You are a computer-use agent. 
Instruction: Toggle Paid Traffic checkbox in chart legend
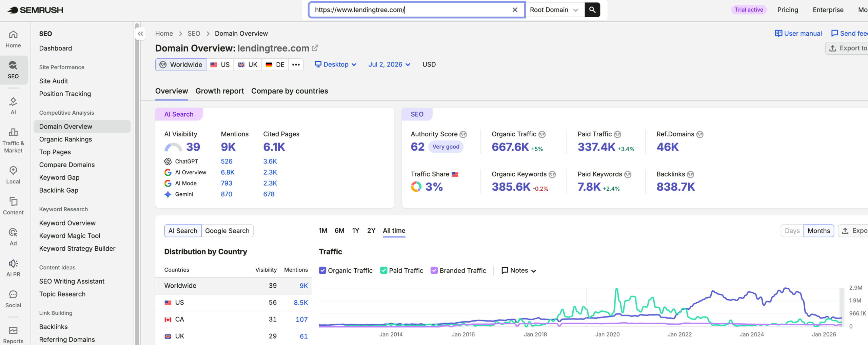(383, 270)
